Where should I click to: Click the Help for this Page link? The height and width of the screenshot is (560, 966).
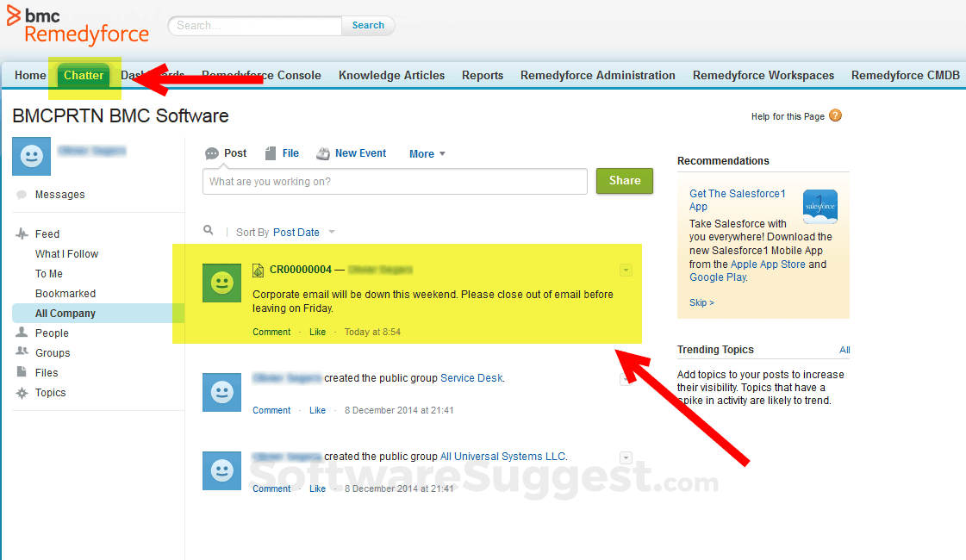[788, 116]
